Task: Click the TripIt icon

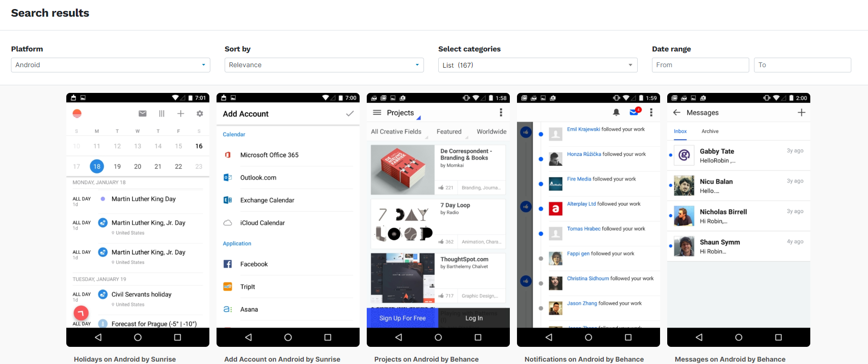Action: 228,287
